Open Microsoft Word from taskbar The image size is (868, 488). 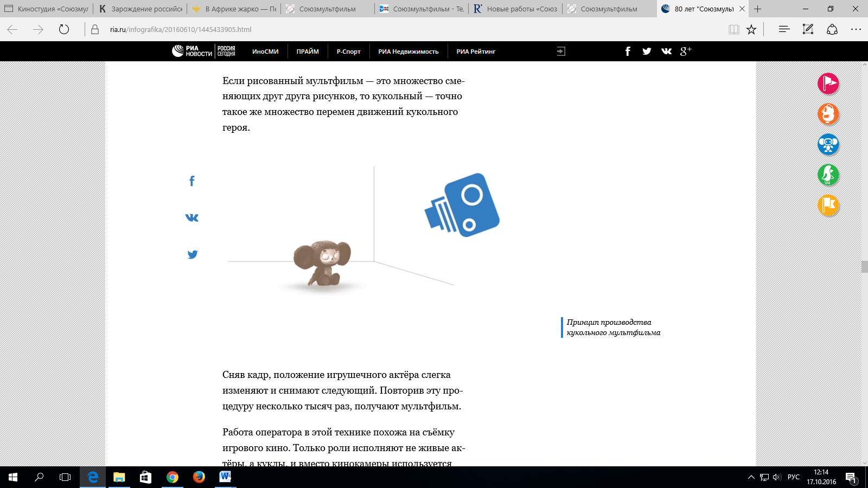point(225,477)
